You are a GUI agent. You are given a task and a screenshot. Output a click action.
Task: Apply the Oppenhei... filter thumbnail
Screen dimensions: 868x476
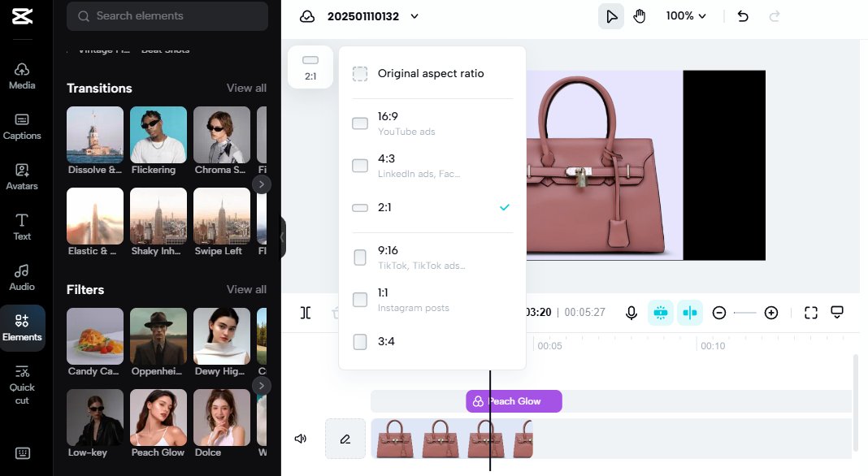[x=158, y=336]
